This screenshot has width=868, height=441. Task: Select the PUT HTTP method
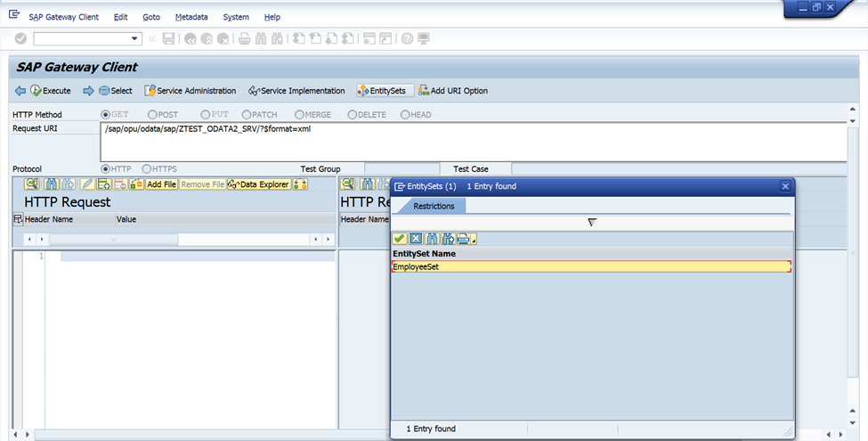206,115
